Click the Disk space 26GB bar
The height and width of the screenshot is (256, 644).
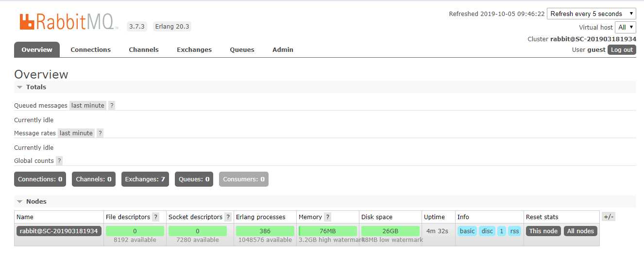tap(390, 231)
